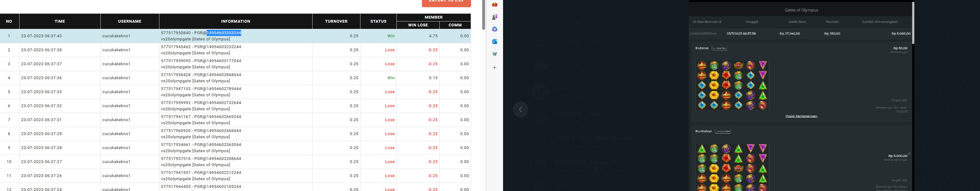Open the Posisi Kemenangan link
Screen dimensions: 980x191
(801, 116)
